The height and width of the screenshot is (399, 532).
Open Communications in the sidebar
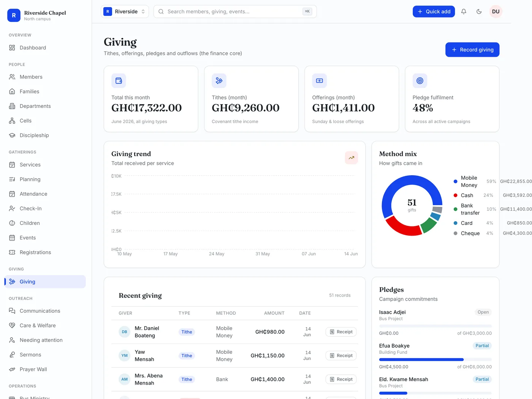tap(45, 311)
